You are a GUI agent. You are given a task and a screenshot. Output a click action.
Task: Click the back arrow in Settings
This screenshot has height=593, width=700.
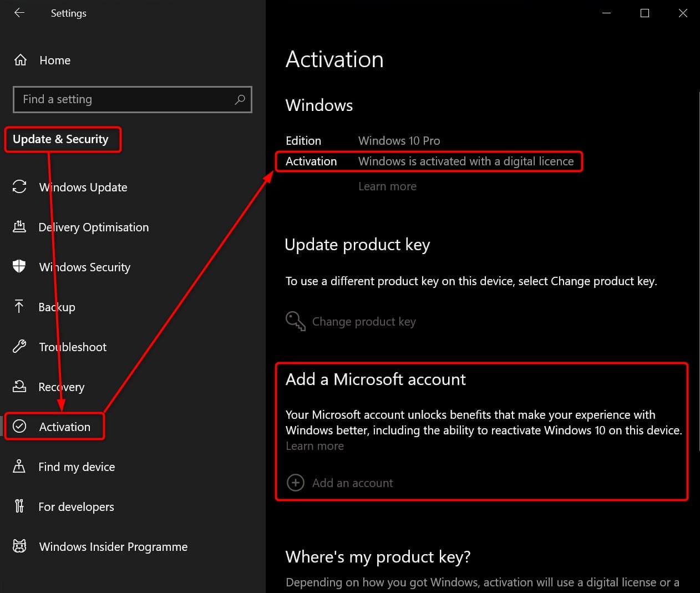19,13
